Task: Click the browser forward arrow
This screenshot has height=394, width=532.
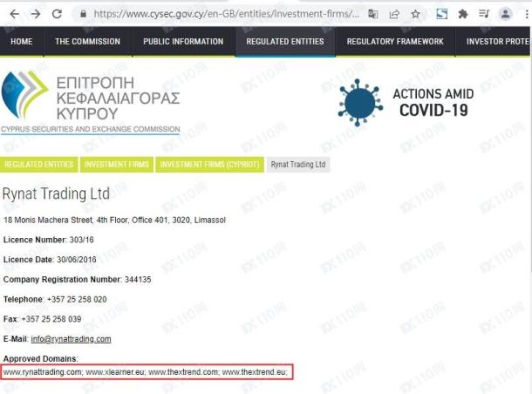Action: pyautogui.click(x=35, y=14)
